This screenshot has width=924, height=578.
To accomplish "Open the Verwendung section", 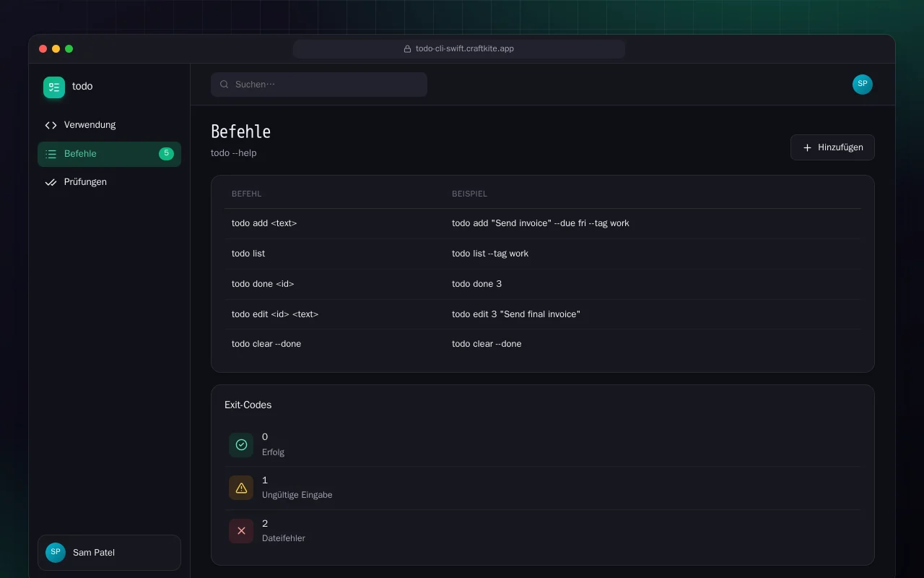I will [x=109, y=125].
